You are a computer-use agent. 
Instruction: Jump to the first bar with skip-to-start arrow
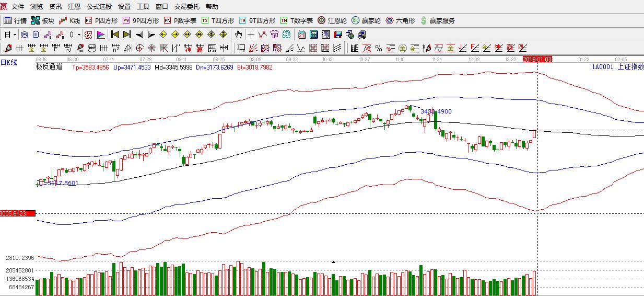click(115, 35)
